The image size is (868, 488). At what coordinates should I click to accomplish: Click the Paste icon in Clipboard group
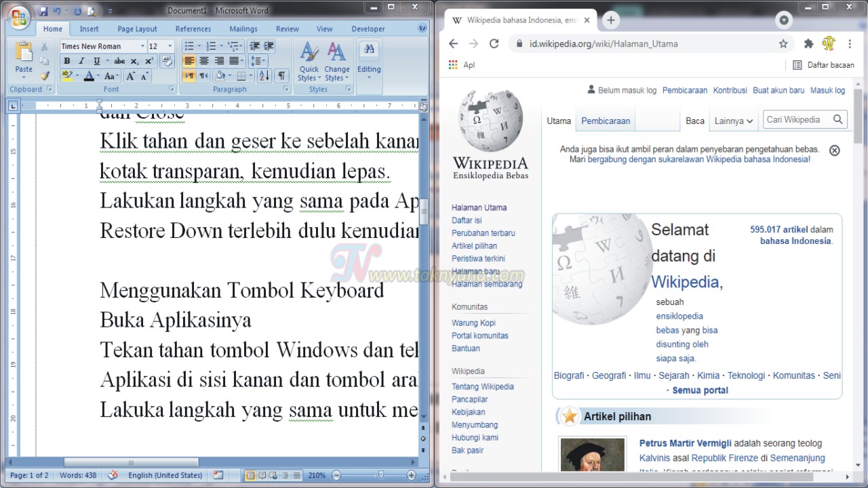[24, 52]
